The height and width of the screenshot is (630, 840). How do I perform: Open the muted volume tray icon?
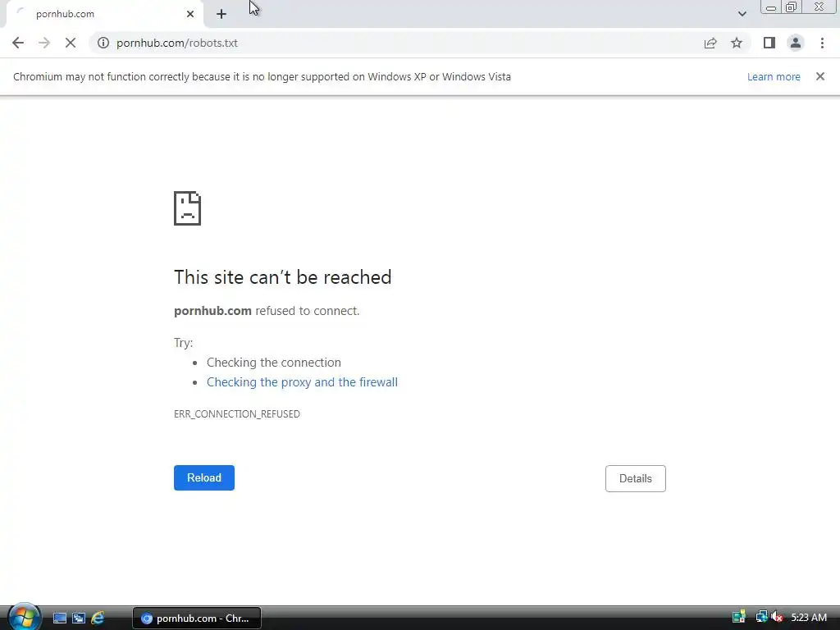777,617
